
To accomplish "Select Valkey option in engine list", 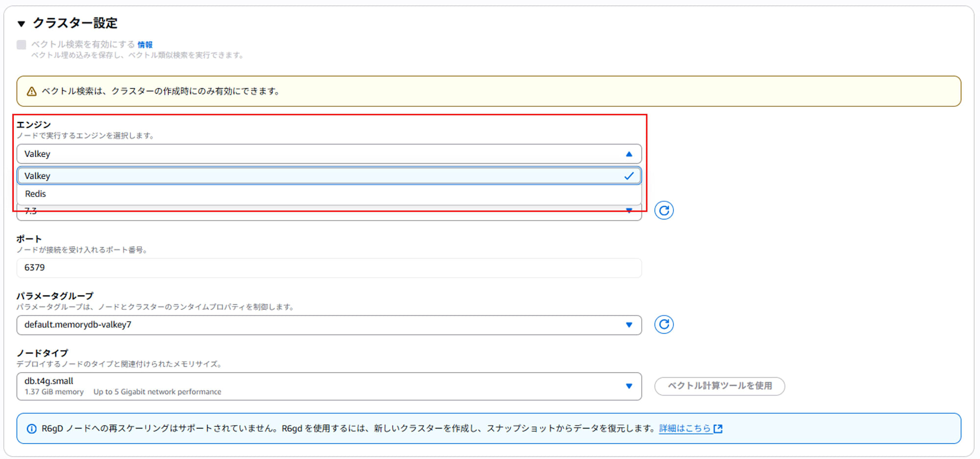I will (x=329, y=176).
